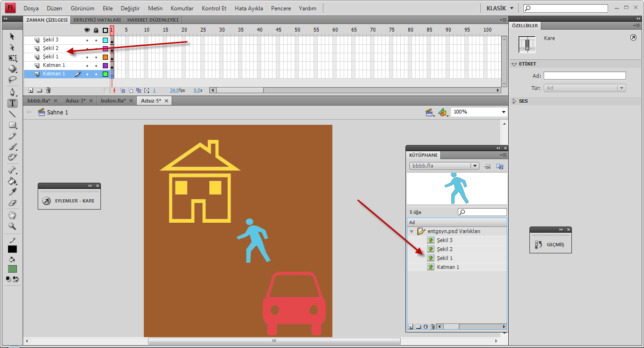Reset colors to black and white

(8, 279)
